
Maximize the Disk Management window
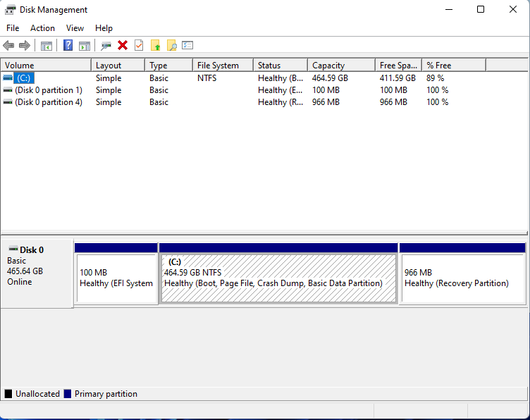pyautogui.click(x=481, y=9)
